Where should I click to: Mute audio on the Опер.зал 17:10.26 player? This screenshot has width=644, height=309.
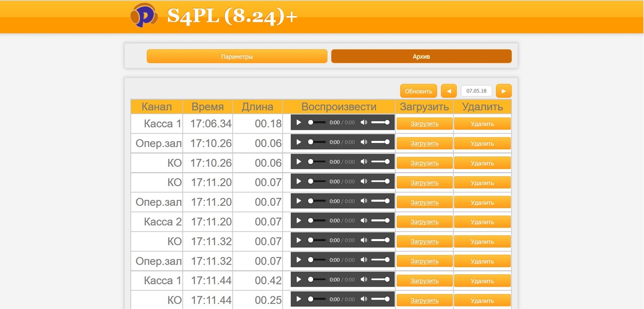click(x=364, y=142)
